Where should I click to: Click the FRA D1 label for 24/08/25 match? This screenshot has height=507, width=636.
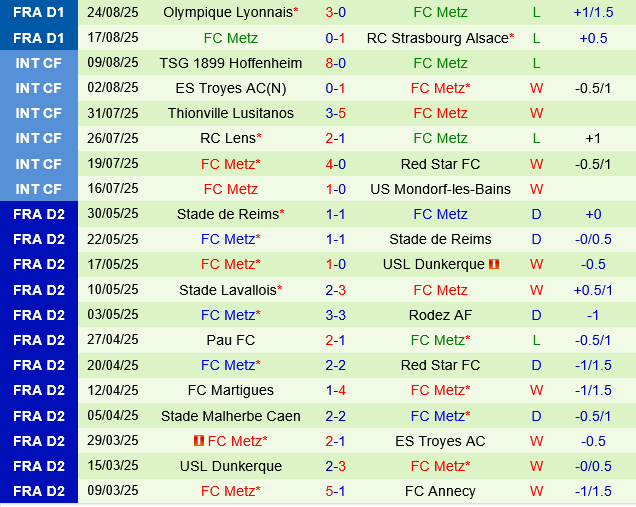click(38, 12)
